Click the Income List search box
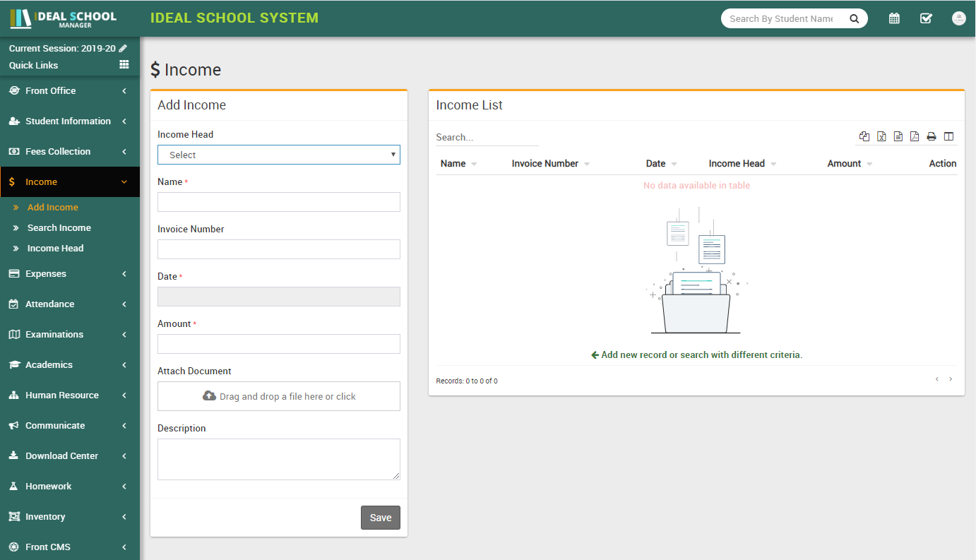976x560 pixels. coord(487,137)
